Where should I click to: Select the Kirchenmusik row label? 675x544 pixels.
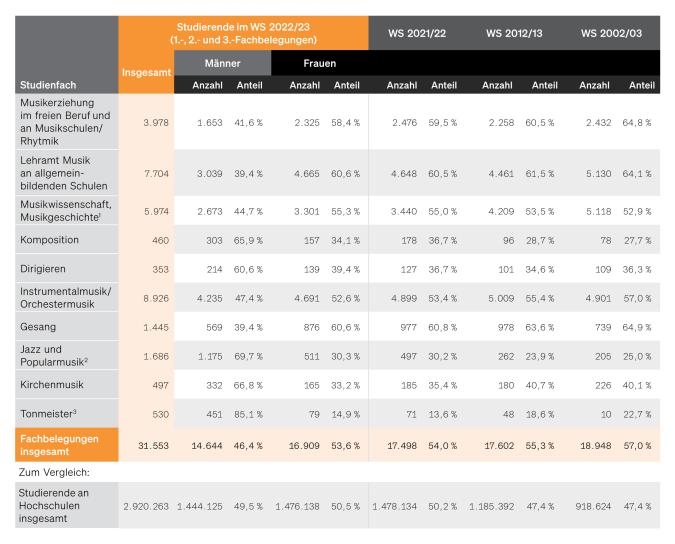[x=52, y=385]
